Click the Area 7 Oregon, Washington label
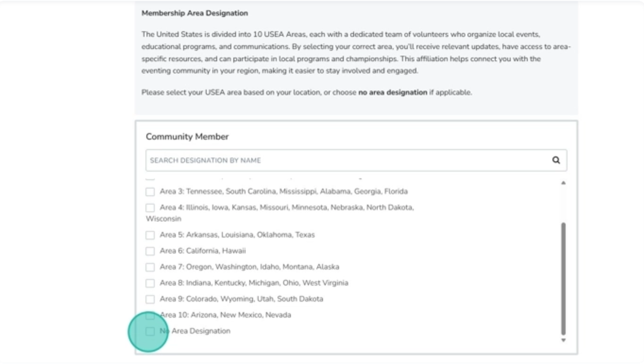 point(249,267)
